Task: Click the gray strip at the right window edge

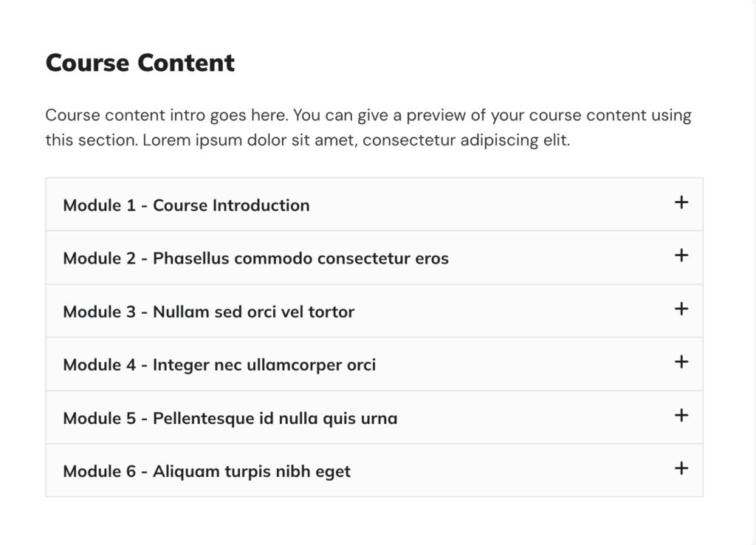Action: click(x=752, y=272)
